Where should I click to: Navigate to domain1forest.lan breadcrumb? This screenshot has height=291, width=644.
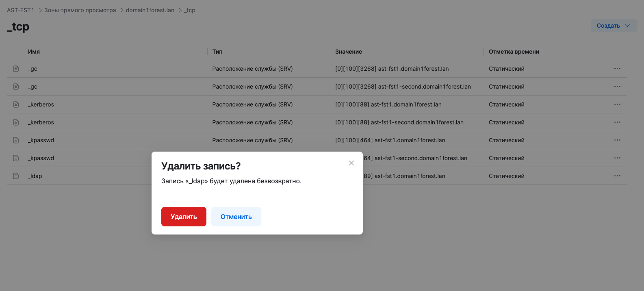coord(150,10)
